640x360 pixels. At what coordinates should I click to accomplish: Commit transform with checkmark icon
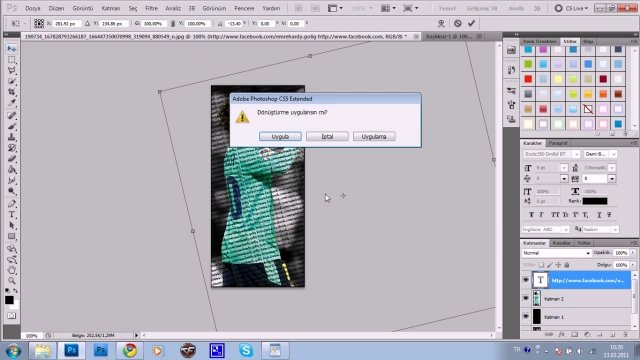click(x=471, y=23)
